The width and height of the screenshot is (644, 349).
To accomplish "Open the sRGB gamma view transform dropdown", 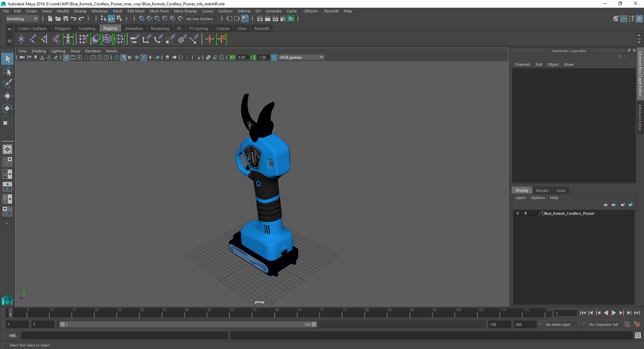I will (x=301, y=57).
